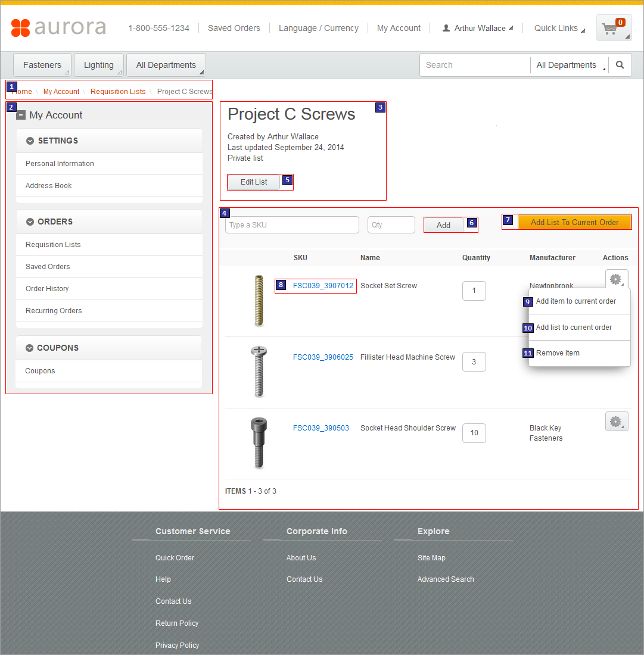Click the search magnifier icon
The width and height of the screenshot is (644, 655).
pyautogui.click(x=620, y=65)
